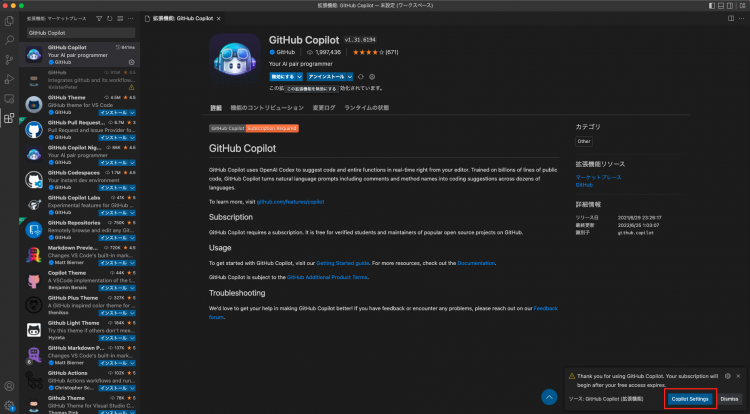
Task: Open the マーケットプレース resource link
Action: click(598, 177)
